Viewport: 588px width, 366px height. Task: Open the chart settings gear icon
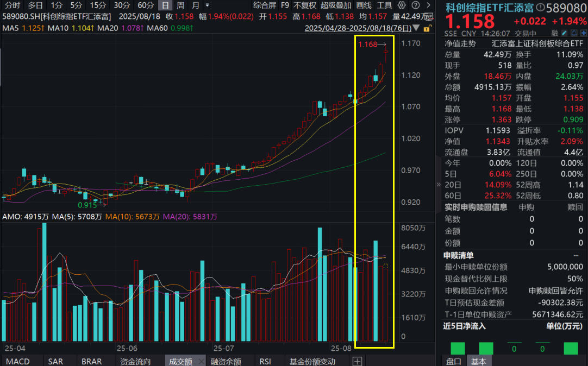402,4
